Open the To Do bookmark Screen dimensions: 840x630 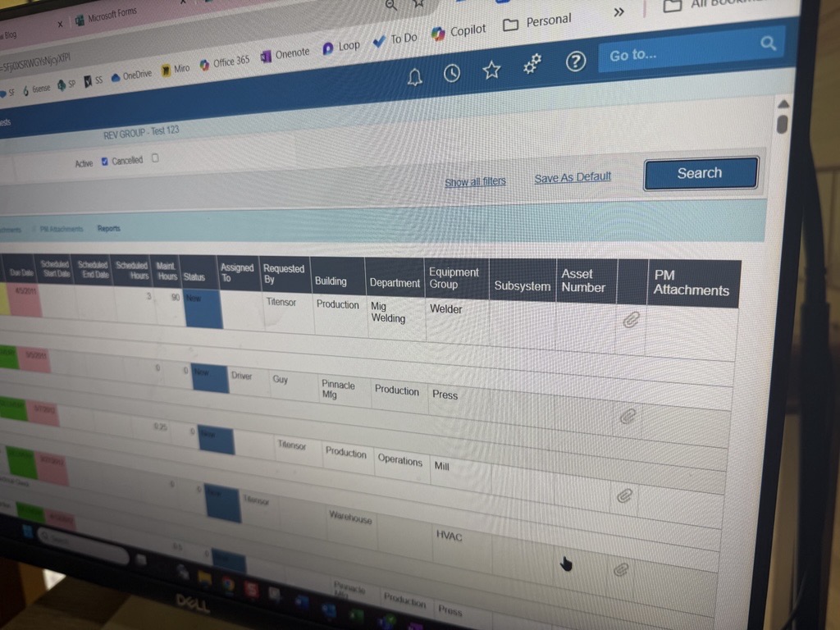click(x=395, y=39)
